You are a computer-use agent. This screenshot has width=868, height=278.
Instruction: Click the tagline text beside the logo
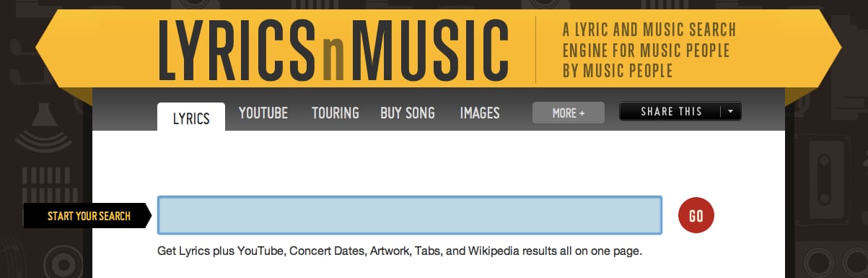tap(649, 51)
